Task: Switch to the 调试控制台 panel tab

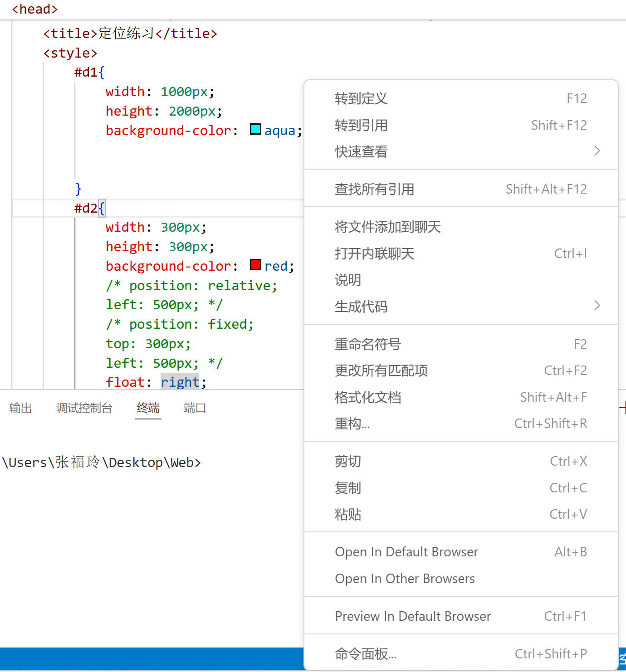Action: [x=84, y=408]
